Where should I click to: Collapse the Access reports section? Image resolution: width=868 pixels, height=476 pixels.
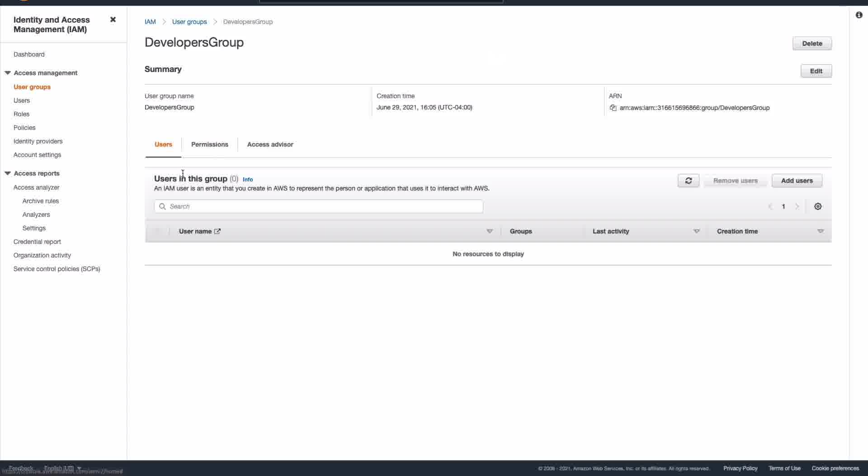coord(8,173)
